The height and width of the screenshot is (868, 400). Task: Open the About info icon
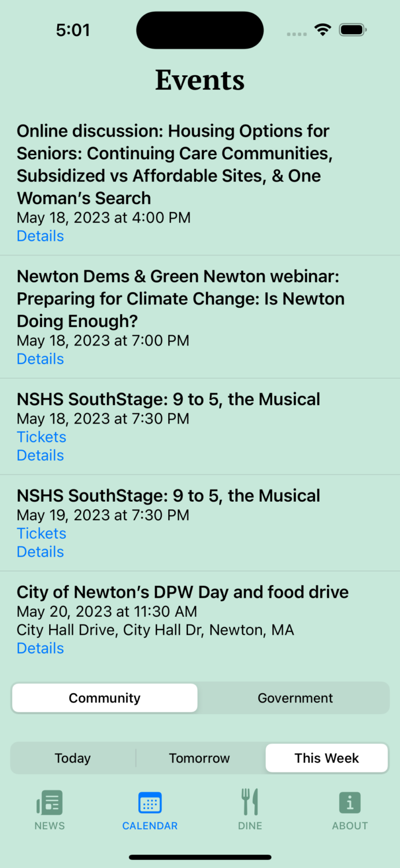coord(350,803)
